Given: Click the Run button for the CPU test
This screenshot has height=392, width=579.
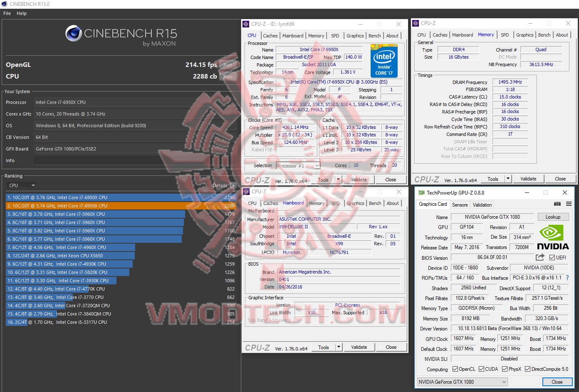Looking at the screenshot, I should click(228, 76).
